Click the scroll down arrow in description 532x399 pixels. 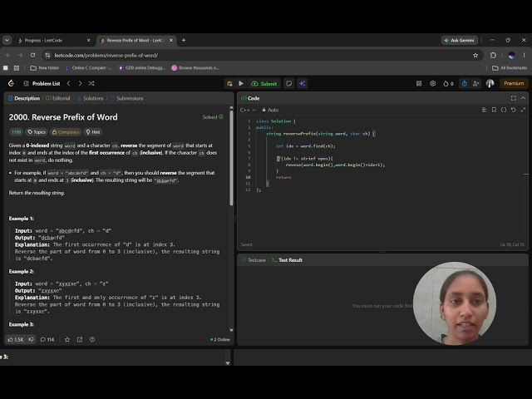pos(231,330)
